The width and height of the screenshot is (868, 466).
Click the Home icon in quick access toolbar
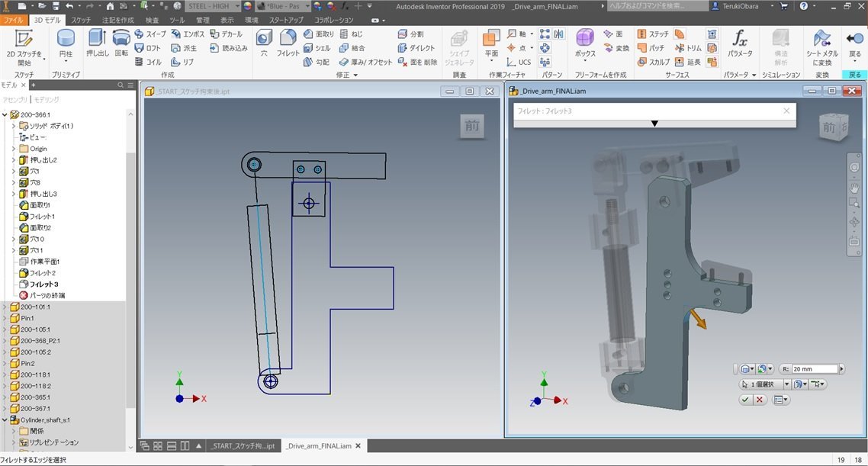(x=110, y=6)
